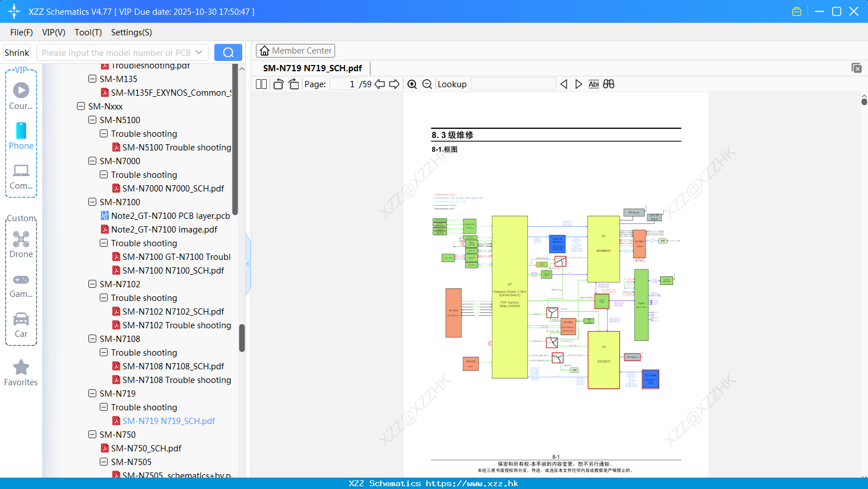Collapse the SM-N5100 node
Image resolution: width=868 pixels, height=489 pixels.
[x=92, y=120]
